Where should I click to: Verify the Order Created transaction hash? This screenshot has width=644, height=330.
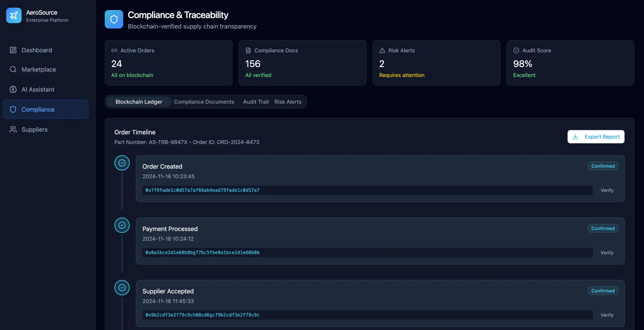coord(607,190)
